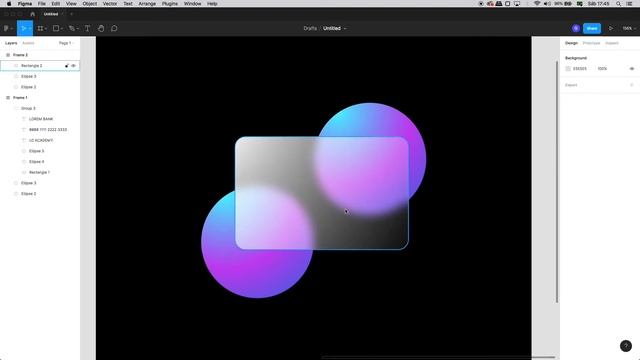The width and height of the screenshot is (640, 360).
Task: Open macOS Spotlight search icon
Action: coord(618,4)
